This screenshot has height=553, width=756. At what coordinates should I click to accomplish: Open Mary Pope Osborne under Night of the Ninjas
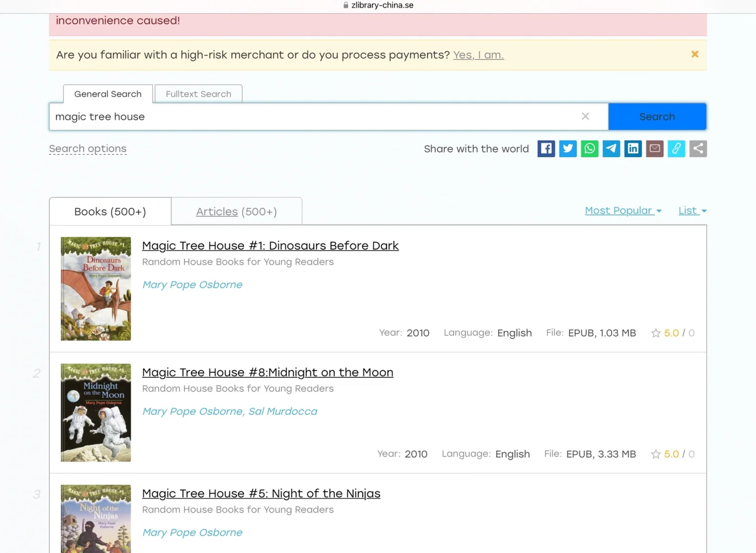coord(192,533)
